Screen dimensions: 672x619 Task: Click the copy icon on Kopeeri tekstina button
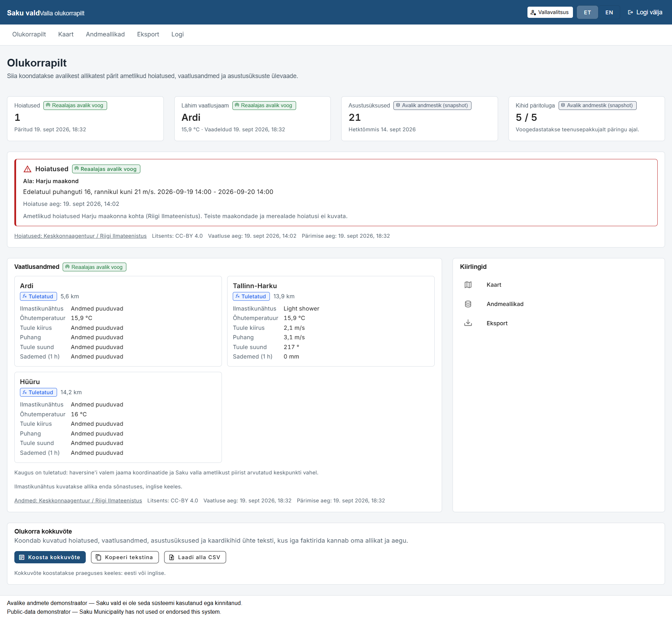(x=99, y=557)
